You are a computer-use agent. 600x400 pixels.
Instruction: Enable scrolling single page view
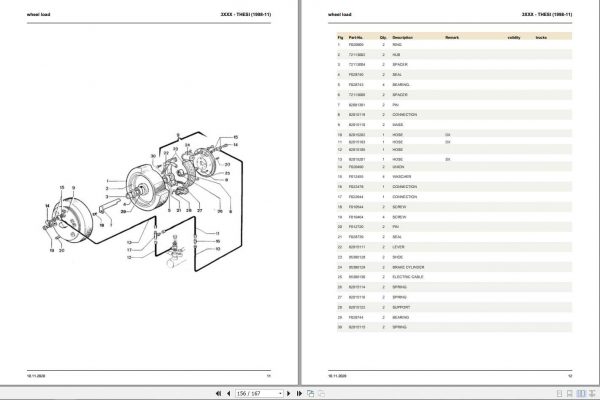[570, 393]
